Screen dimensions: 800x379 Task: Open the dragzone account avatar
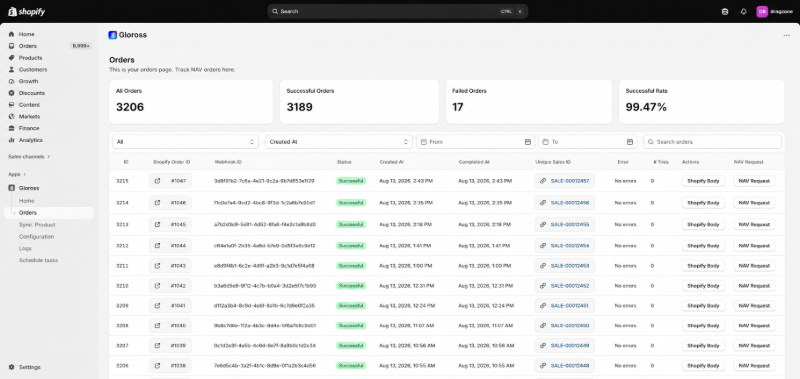pos(762,11)
